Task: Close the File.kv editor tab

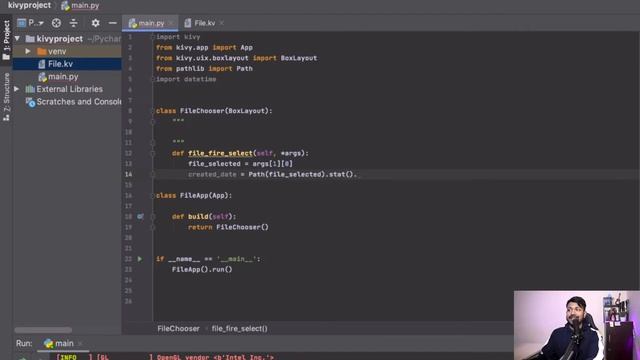Action: [222, 23]
